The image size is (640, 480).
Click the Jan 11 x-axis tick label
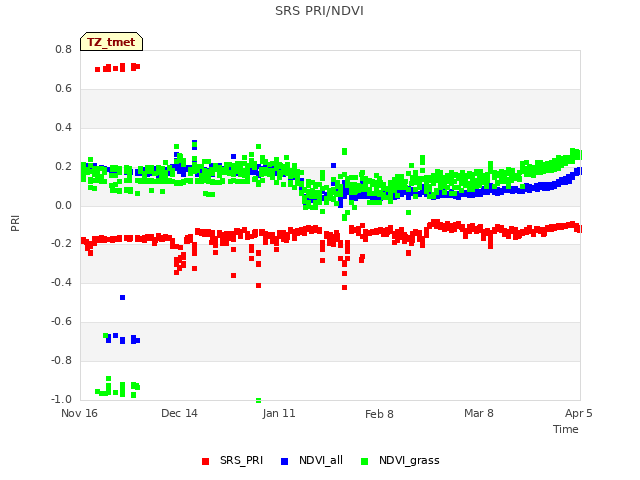click(279, 413)
